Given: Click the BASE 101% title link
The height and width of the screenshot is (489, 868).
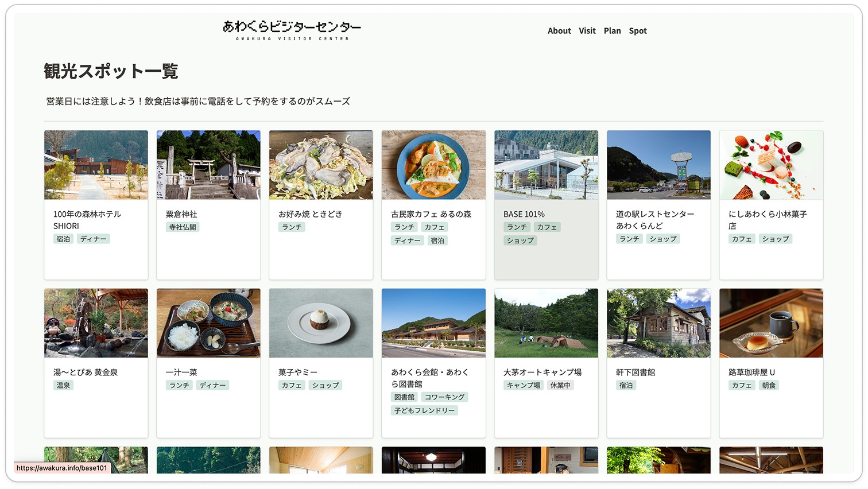Looking at the screenshot, I should [524, 214].
